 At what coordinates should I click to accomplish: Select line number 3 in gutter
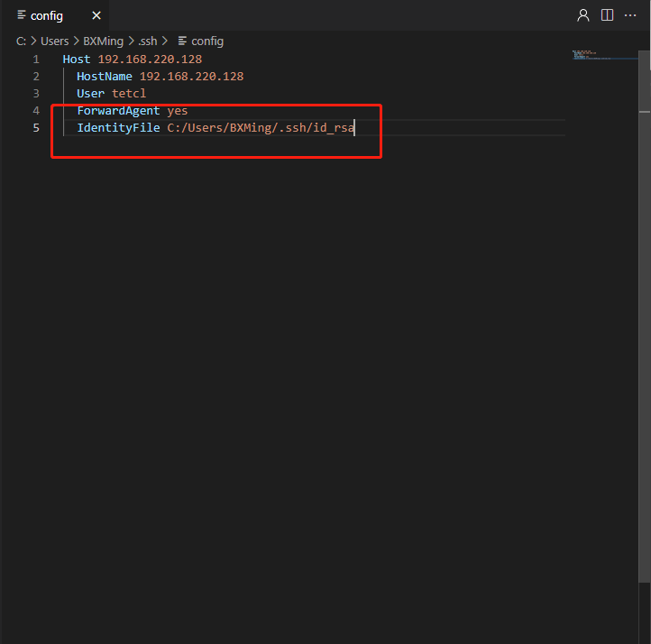(x=36, y=94)
